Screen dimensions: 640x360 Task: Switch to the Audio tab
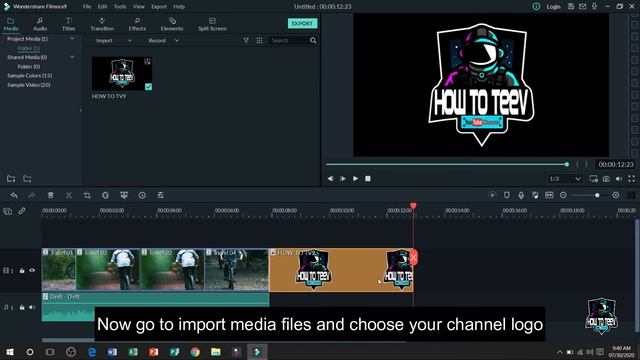click(x=40, y=24)
